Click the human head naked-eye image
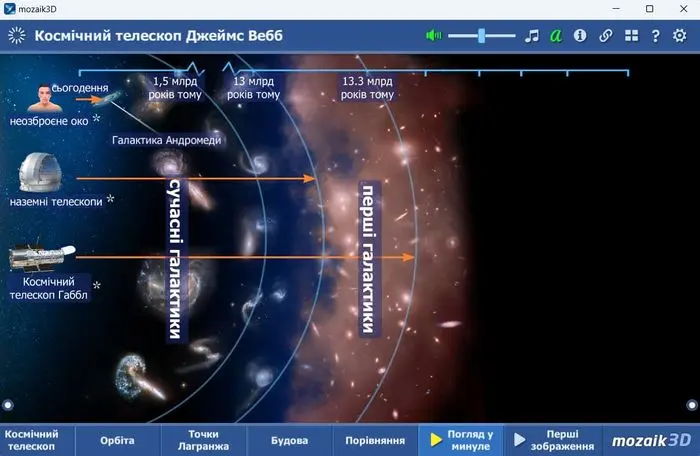 tap(44, 98)
